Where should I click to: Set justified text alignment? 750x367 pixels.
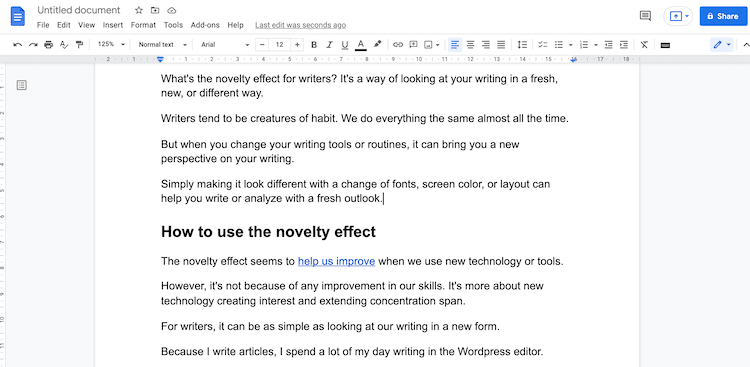point(501,44)
